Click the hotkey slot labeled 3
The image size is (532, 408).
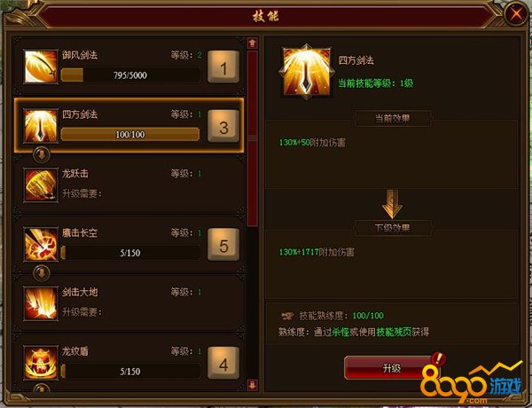coord(223,126)
